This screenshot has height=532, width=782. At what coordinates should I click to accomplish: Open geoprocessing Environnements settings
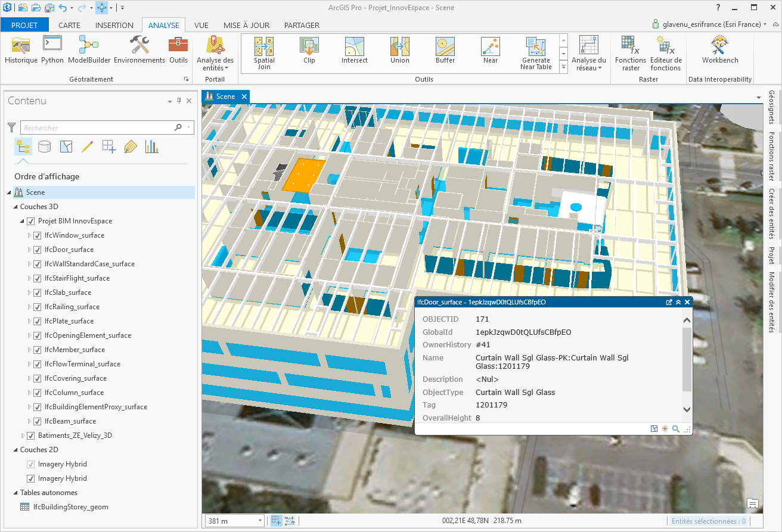[139, 50]
